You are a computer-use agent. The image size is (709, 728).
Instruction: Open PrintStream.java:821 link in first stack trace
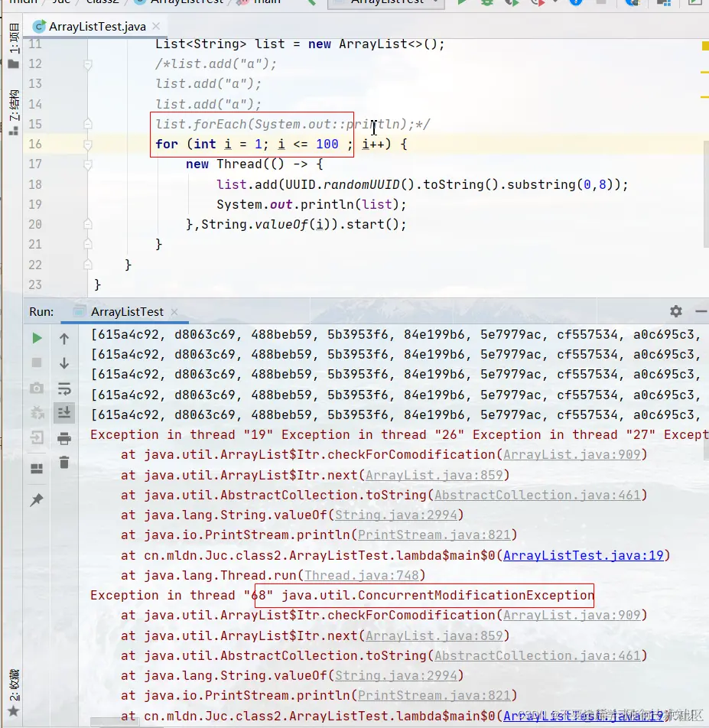[434, 535]
